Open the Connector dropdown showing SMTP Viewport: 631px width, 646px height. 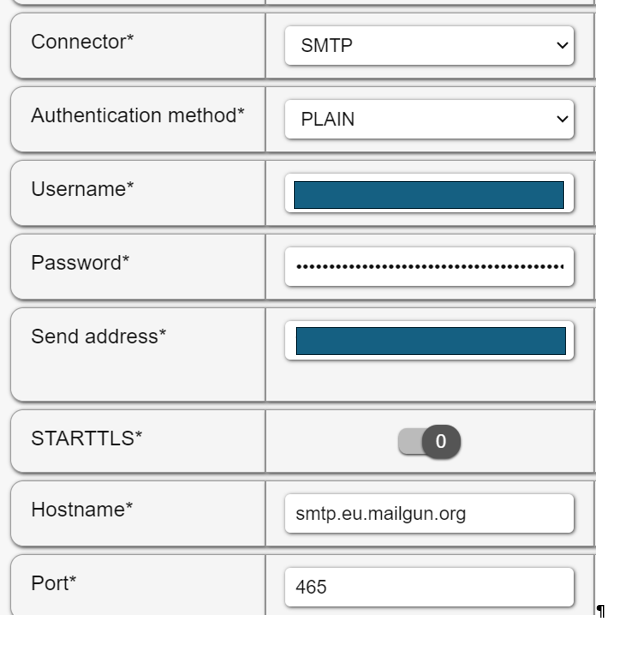click(428, 46)
